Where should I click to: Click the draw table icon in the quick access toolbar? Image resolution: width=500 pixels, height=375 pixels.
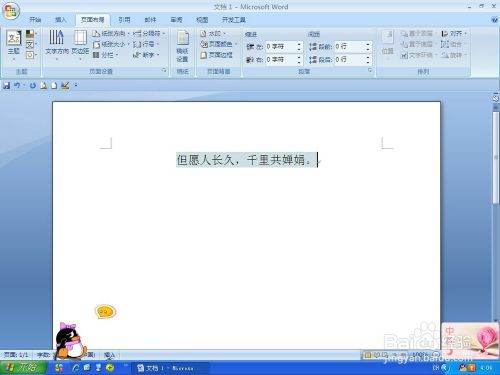click(65, 86)
